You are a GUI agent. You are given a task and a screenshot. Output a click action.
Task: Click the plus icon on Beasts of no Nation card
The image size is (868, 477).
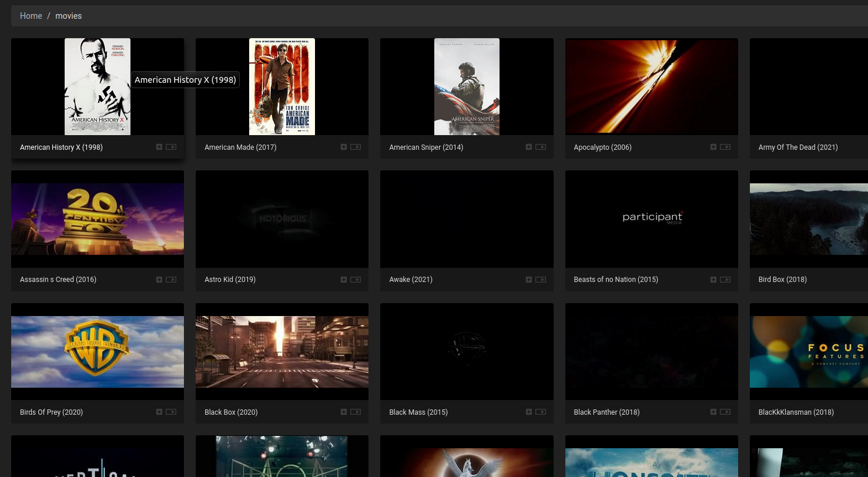(x=713, y=280)
